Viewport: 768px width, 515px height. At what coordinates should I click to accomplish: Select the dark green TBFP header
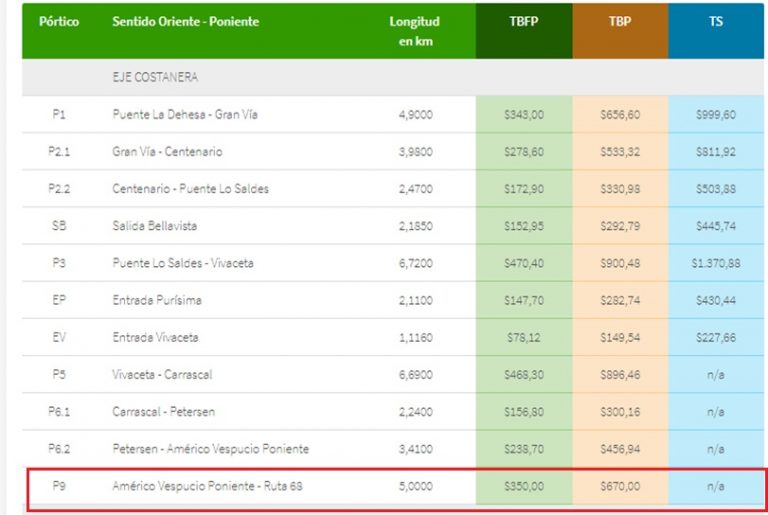(x=524, y=22)
